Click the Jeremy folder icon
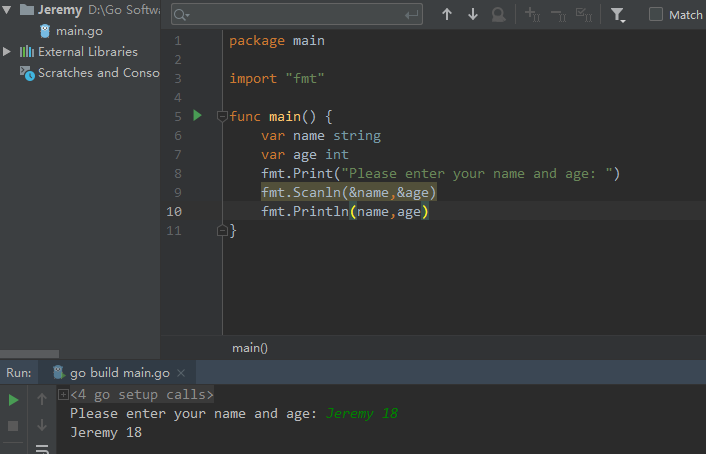The width and height of the screenshot is (706, 454). click(x=27, y=9)
